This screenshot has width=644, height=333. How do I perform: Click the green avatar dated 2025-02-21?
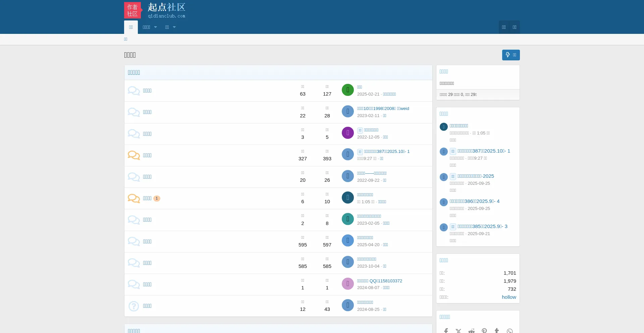[347, 90]
